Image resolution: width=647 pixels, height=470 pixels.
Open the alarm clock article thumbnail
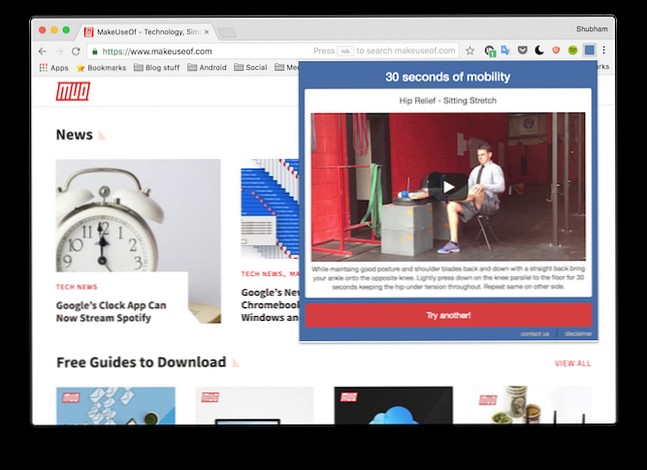pyautogui.click(x=138, y=215)
